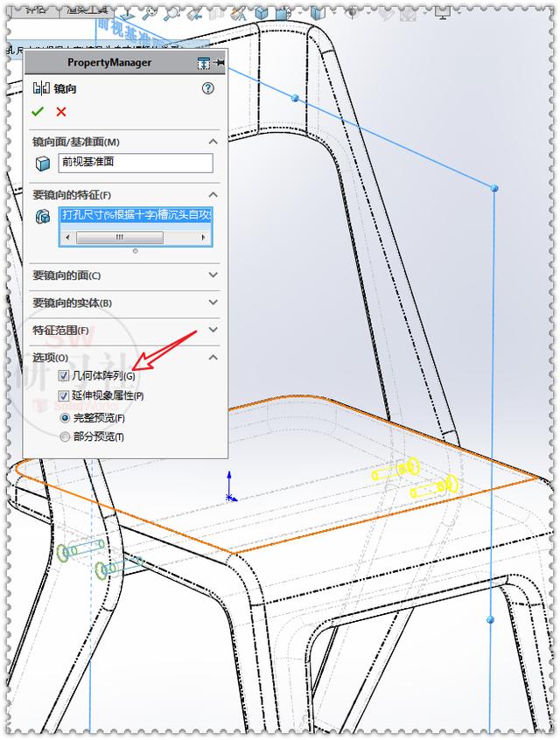This screenshot has height=740, width=560.
Task: Click the handle below the feature list
Action: point(136,251)
